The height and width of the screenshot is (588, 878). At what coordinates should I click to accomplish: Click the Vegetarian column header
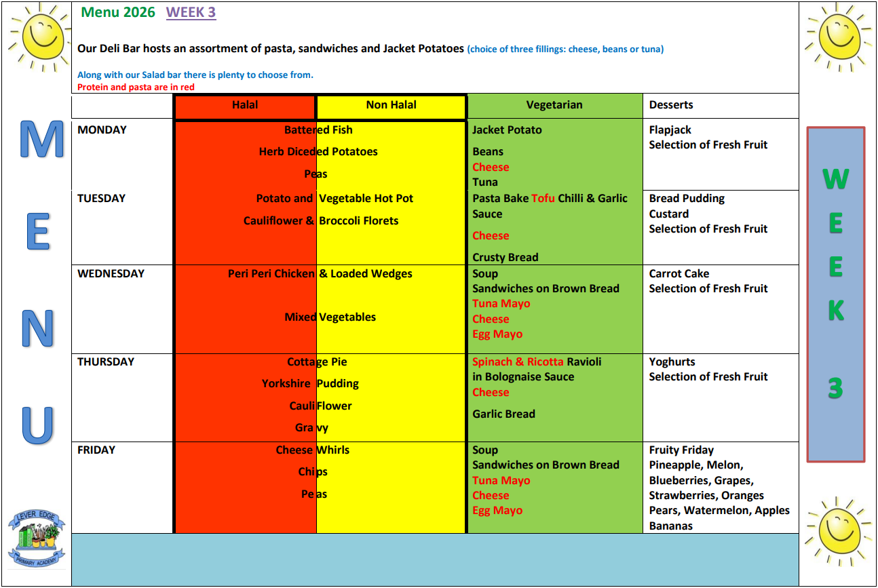pyautogui.click(x=554, y=105)
